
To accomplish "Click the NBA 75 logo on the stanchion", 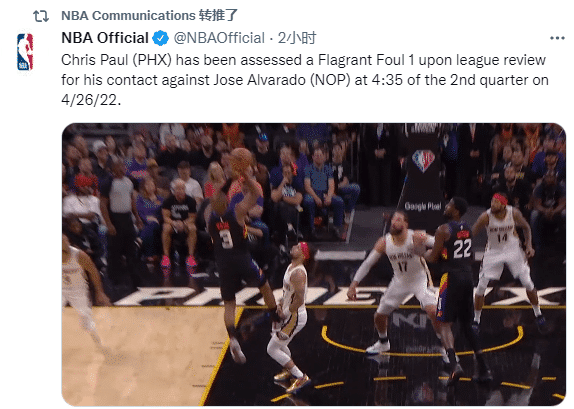I will pos(423,160).
